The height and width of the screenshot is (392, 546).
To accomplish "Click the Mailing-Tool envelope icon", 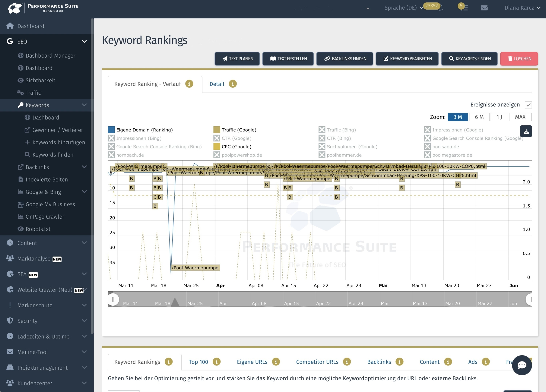I will tap(10, 351).
